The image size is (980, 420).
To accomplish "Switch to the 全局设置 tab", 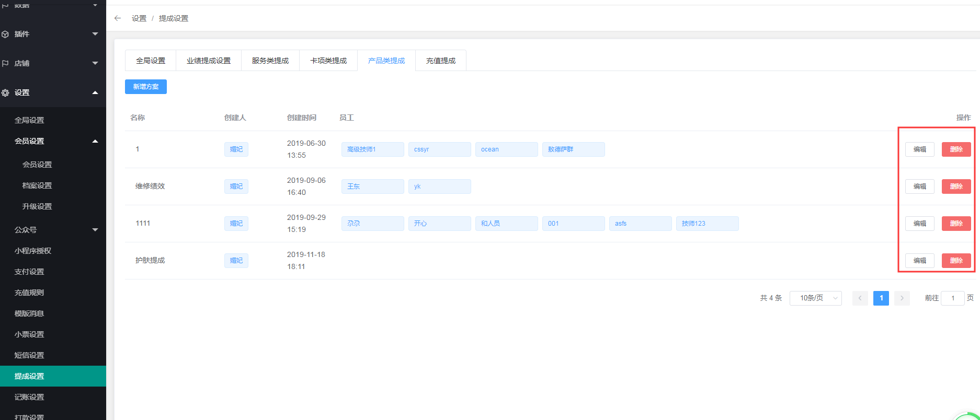I will tap(151, 61).
